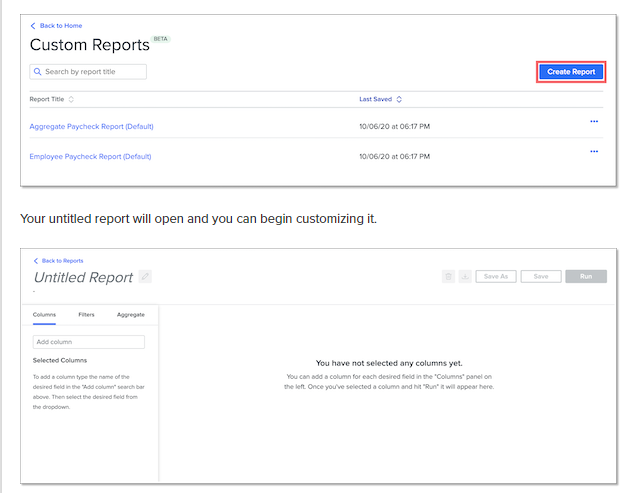
Task: Click the pencil icon beside Untitled Report
Action: click(x=145, y=276)
